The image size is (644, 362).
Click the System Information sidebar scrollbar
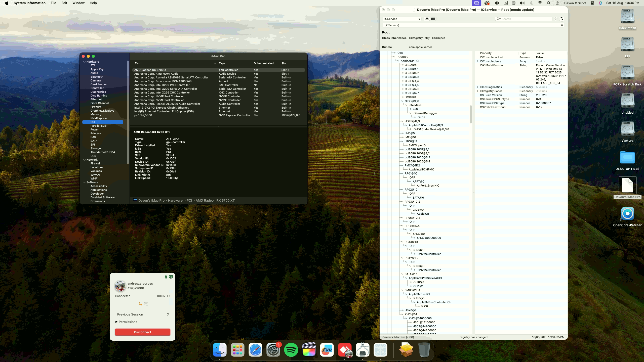click(128, 112)
